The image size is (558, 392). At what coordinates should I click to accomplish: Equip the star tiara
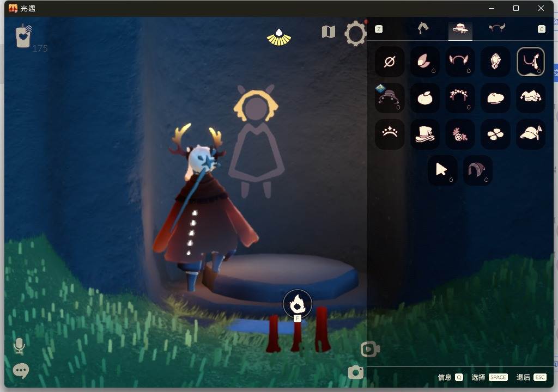click(x=389, y=134)
